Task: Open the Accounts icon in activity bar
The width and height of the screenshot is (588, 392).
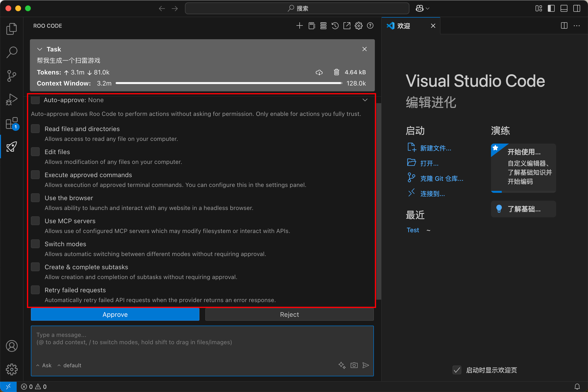Action: click(x=12, y=346)
